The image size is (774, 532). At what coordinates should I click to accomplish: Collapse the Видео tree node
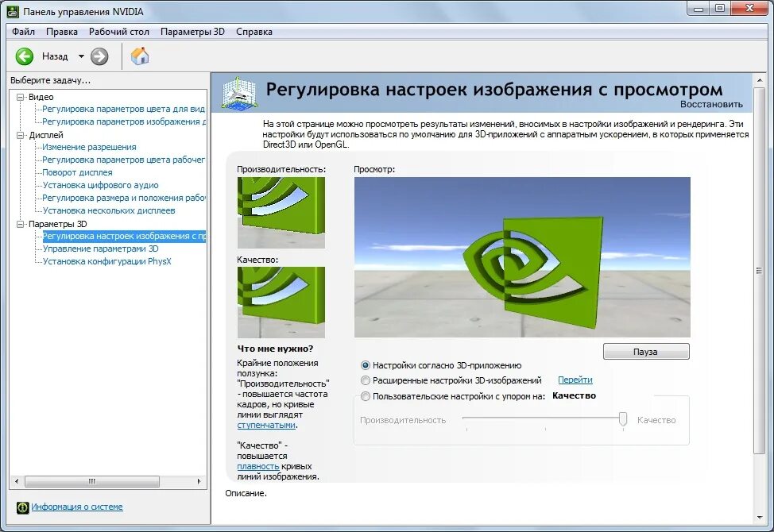pos(20,97)
